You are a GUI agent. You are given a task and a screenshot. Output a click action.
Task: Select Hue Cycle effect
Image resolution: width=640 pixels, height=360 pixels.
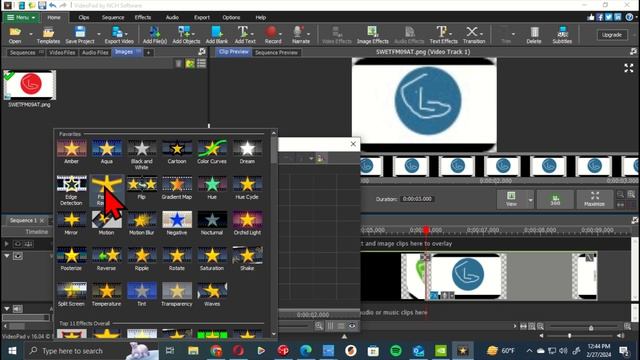click(x=247, y=187)
